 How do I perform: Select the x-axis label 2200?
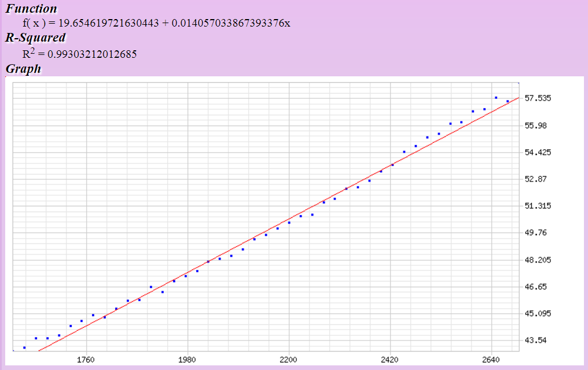pos(288,359)
